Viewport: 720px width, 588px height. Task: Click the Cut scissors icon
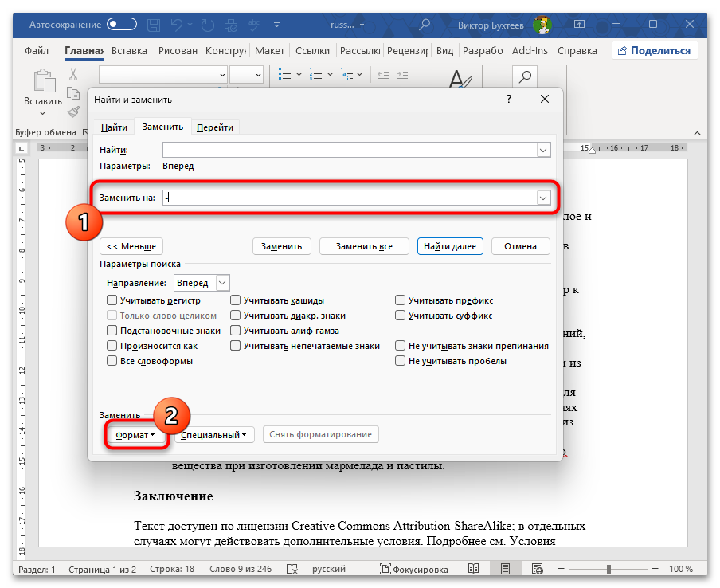coord(73,75)
